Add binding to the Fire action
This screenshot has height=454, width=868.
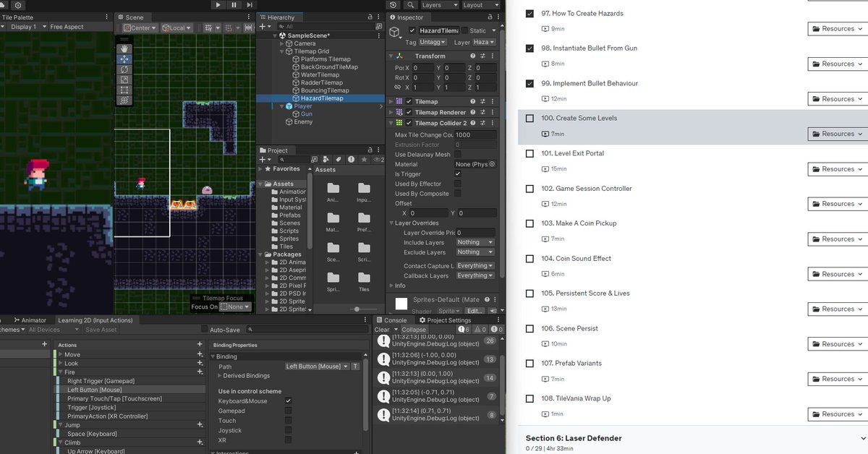tap(200, 372)
